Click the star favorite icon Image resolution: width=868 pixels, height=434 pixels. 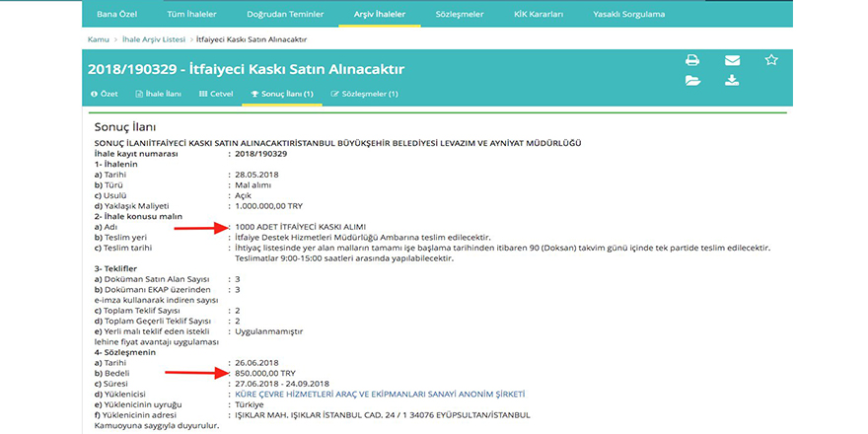(x=771, y=60)
